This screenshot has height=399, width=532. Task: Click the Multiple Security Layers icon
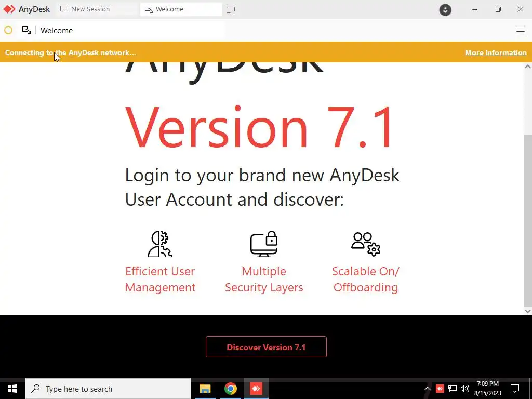click(264, 244)
